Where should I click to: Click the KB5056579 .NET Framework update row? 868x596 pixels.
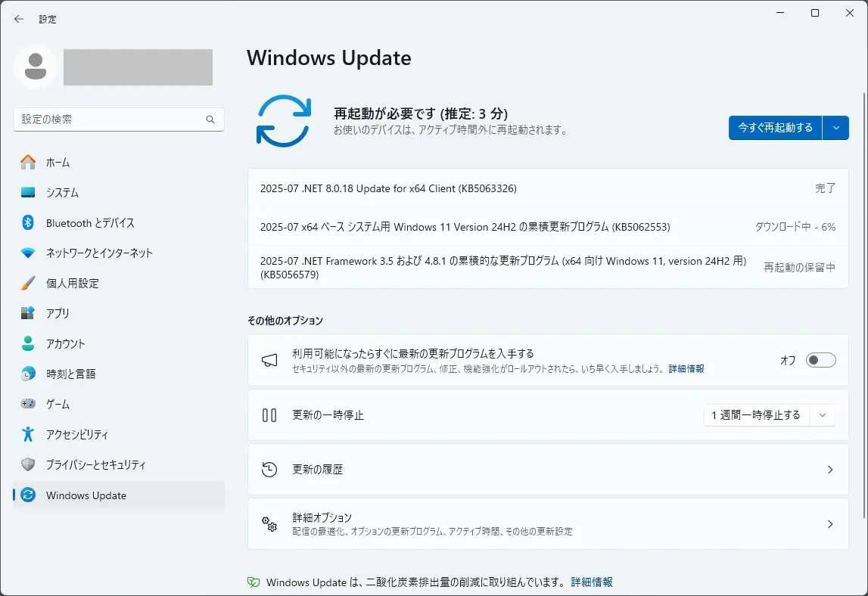click(548, 267)
